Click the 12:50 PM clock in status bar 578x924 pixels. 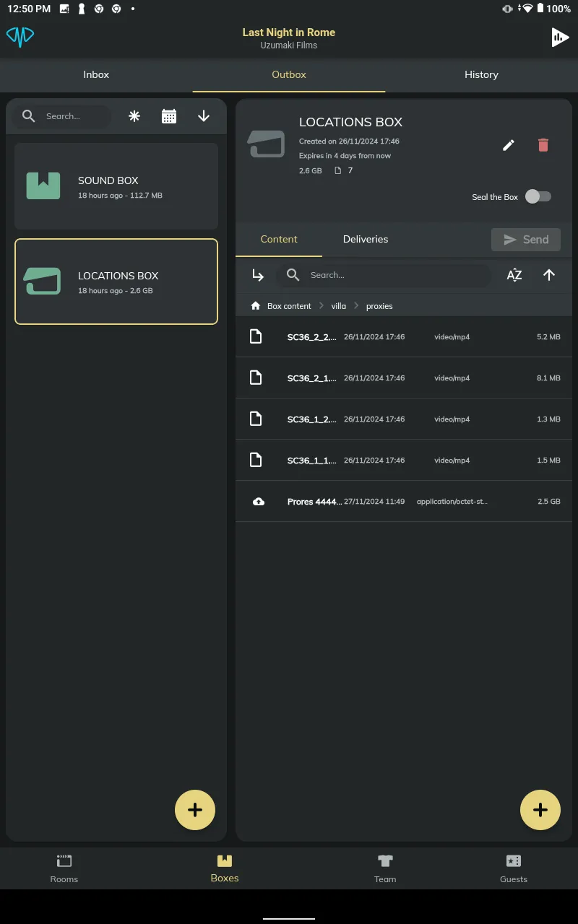[x=29, y=9]
